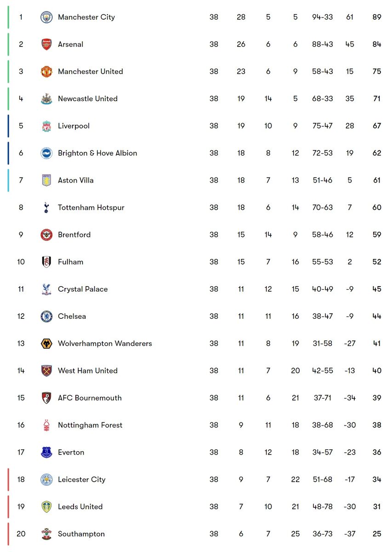This screenshot has height=552, width=392.
Task: Select the Aston Villa team name
Action: 75,180
